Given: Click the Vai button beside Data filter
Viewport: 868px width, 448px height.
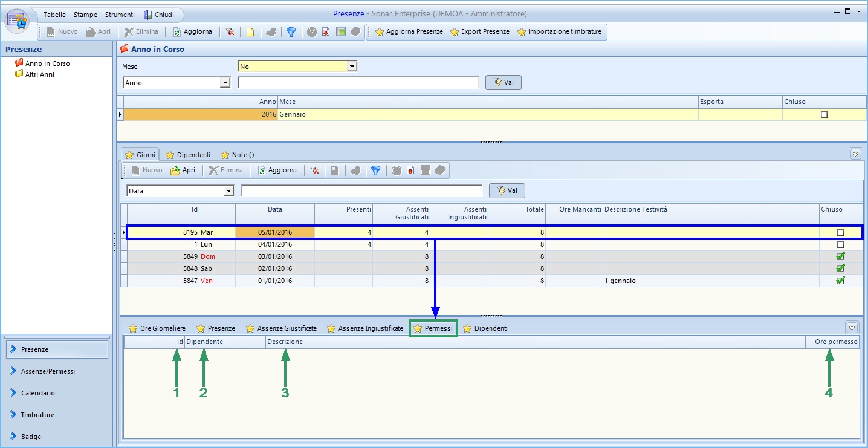Looking at the screenshot, I should pos(507,191).
